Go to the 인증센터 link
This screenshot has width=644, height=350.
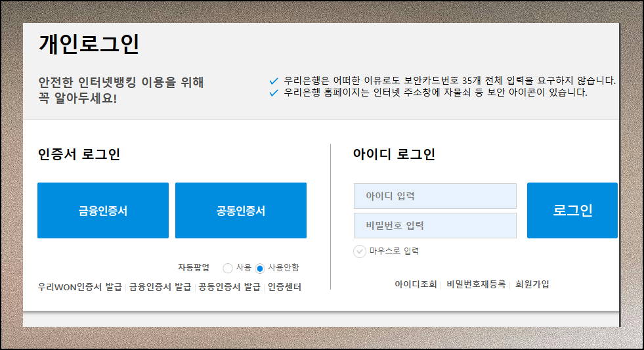284,287
